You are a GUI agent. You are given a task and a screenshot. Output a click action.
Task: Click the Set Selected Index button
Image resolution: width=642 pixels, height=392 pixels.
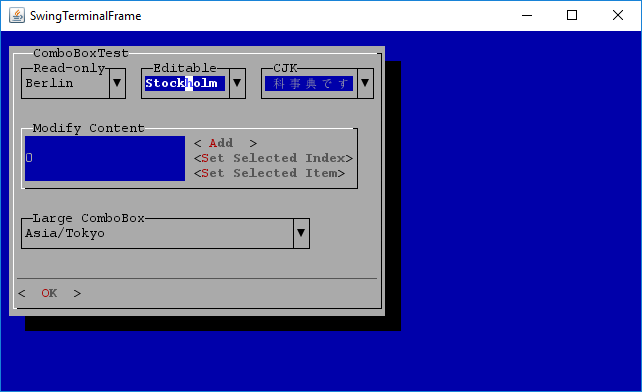tap(273, 158)
